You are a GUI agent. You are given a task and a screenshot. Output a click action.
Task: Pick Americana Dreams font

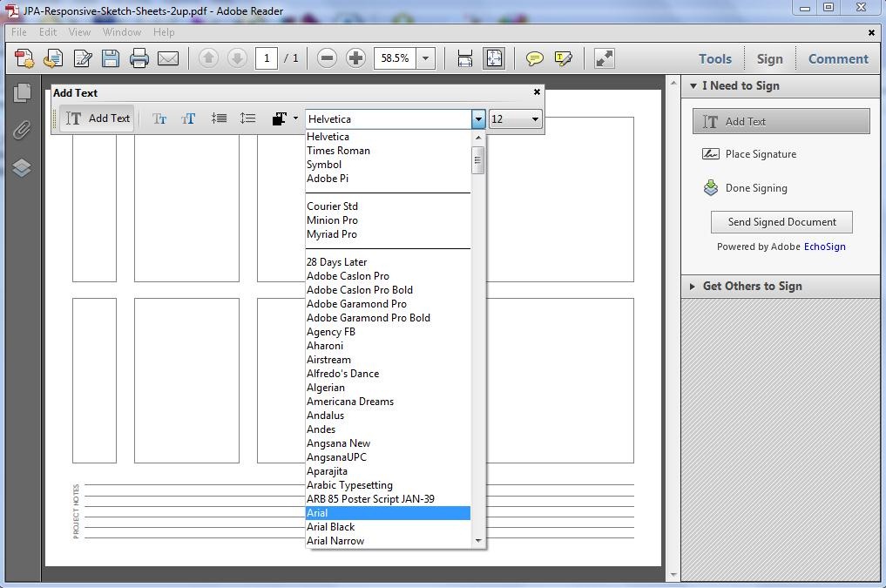[388, 402]
